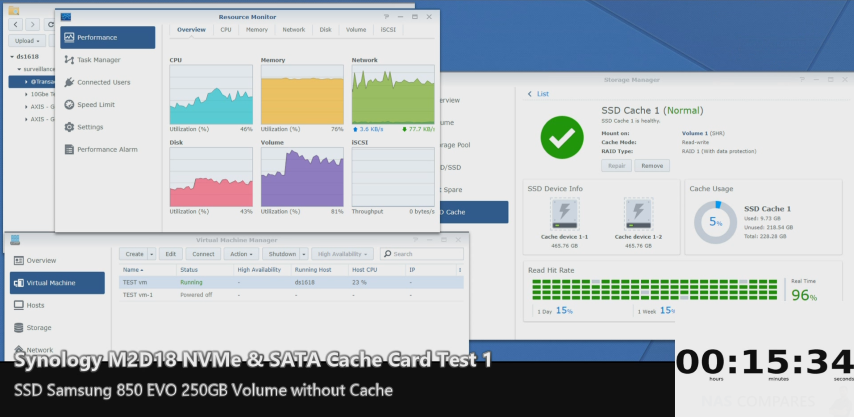Open the Shutdown button's dropdown arrow
854x417 pixels.
pyautogui.click(x=304, y=254)
